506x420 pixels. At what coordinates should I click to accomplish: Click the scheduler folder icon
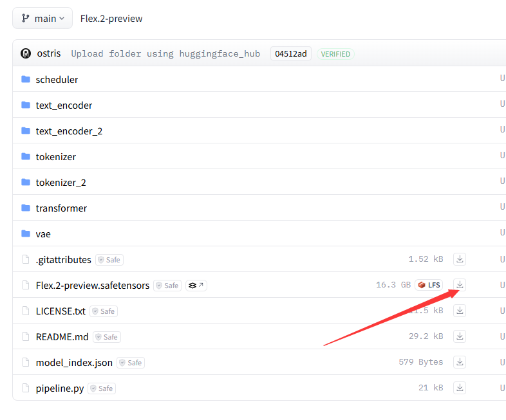click(x=26, y=79)
